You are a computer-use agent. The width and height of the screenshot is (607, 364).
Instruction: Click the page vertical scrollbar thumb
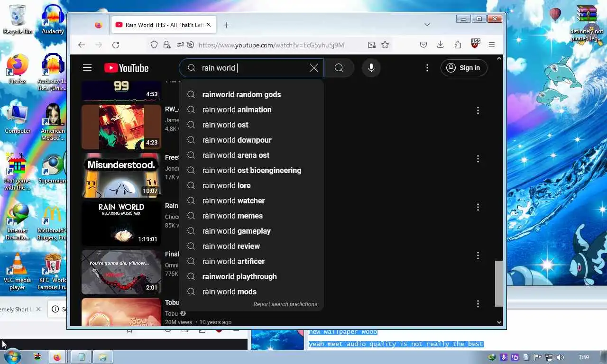click(499, 283)
